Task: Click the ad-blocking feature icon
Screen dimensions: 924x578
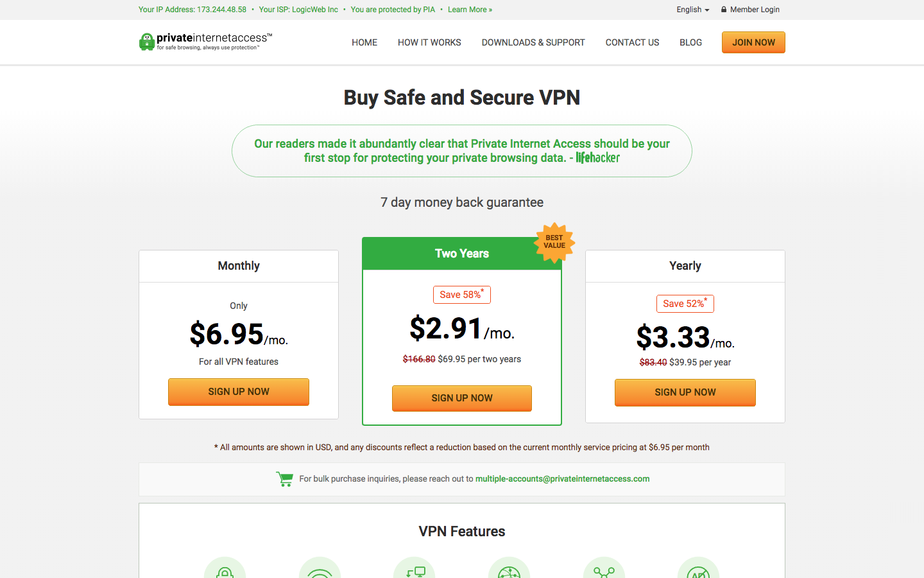Action: (698, 568)
